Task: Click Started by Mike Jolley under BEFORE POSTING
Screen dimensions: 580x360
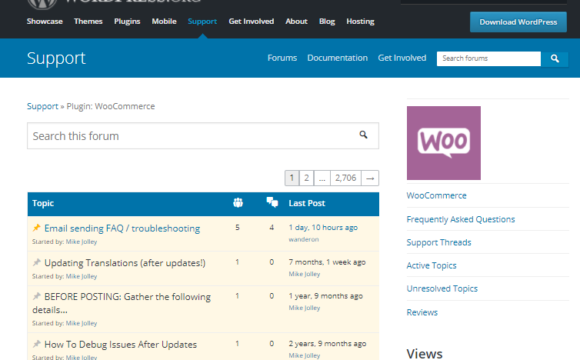Action: pyautogui.click(x=81, y=323)
